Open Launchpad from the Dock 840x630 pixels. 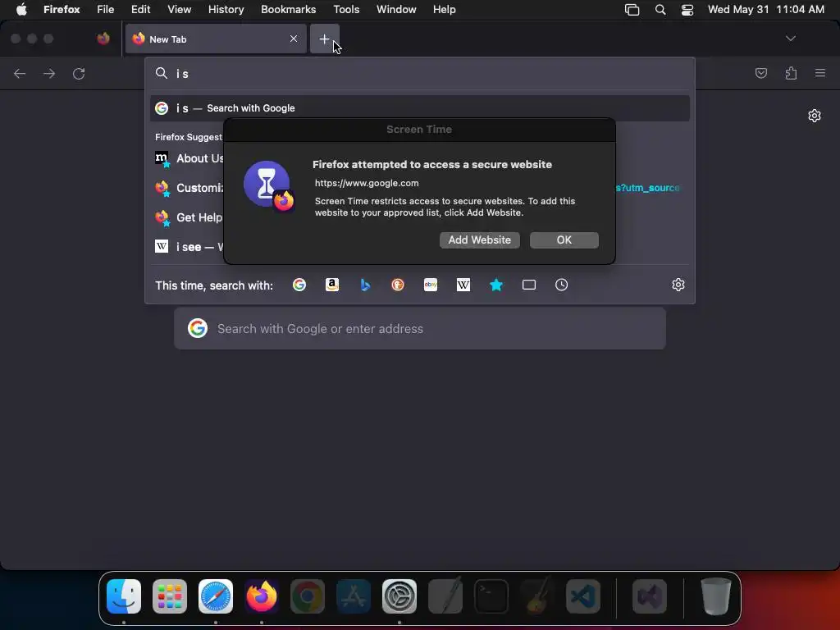170,596
